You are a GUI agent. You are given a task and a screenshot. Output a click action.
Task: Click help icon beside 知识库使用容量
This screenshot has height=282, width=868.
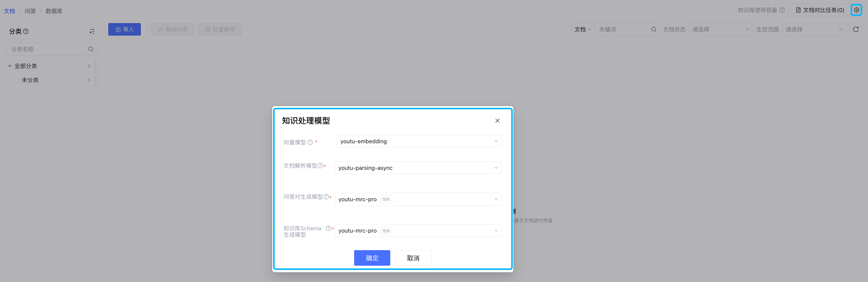[782, 10]
